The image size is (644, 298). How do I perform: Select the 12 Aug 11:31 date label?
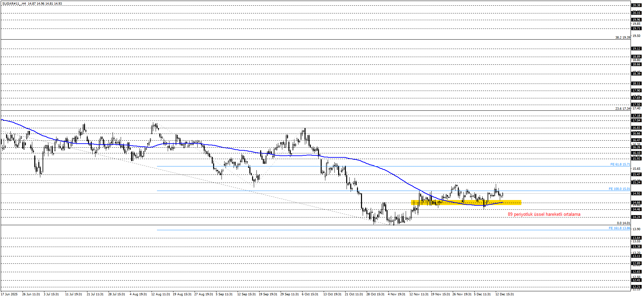click(x=160, y=294)
